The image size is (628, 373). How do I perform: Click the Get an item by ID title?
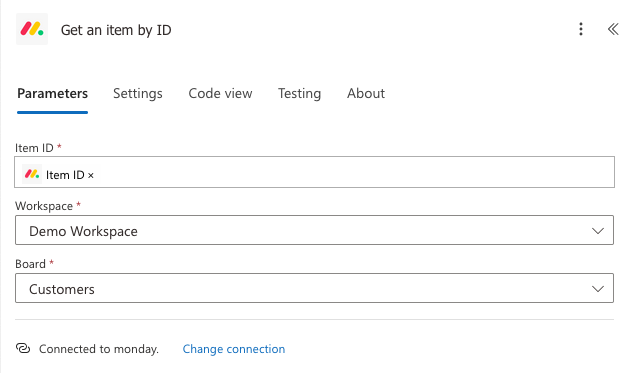coord(116,30)
